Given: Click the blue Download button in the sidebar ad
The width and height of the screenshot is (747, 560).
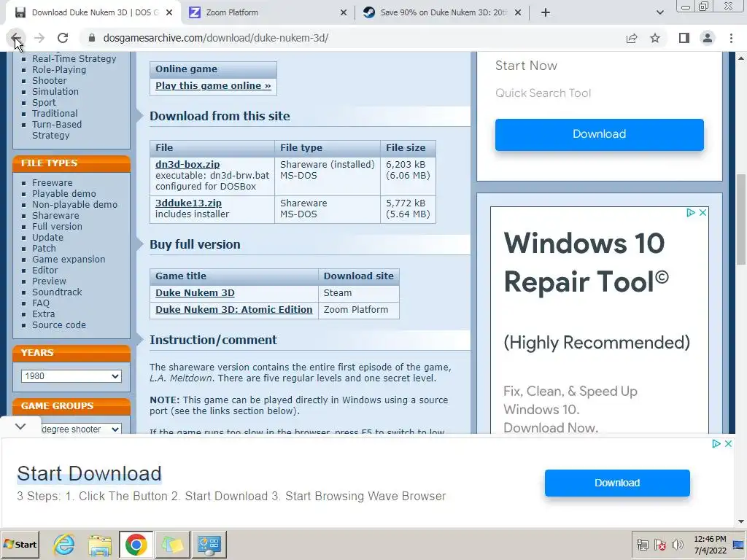Looking at the screenshot, I should (600, 134).
